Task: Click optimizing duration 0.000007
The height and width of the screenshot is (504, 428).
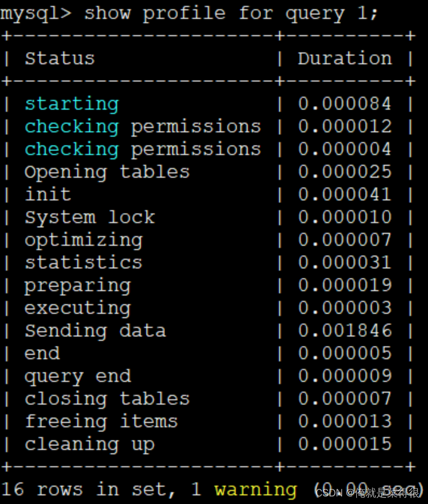Action: (345, 239)
